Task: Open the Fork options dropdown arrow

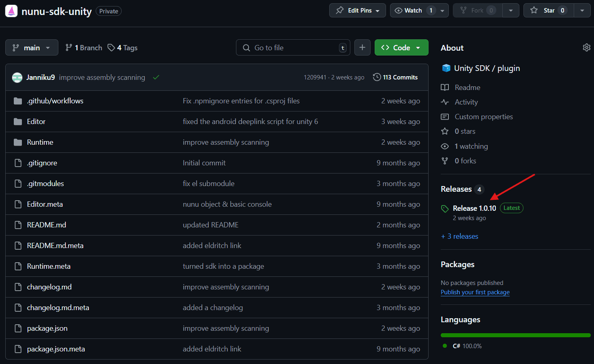Action: point(511,11)
